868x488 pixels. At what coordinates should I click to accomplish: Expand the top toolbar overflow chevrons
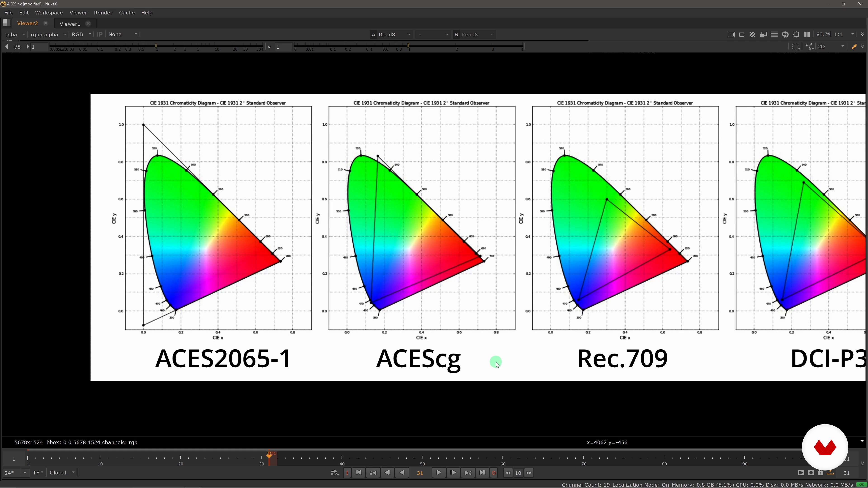(862, 34)
